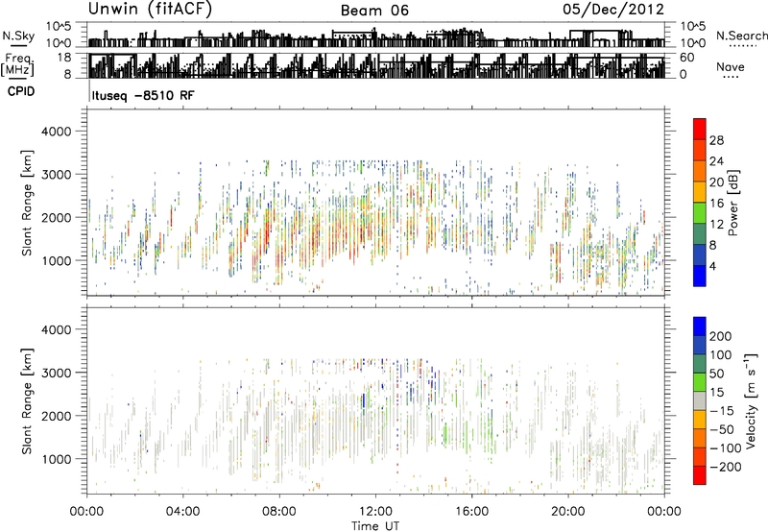
Task: Click the '-15' Velocity colorbar label
Action: pos(722,411)
